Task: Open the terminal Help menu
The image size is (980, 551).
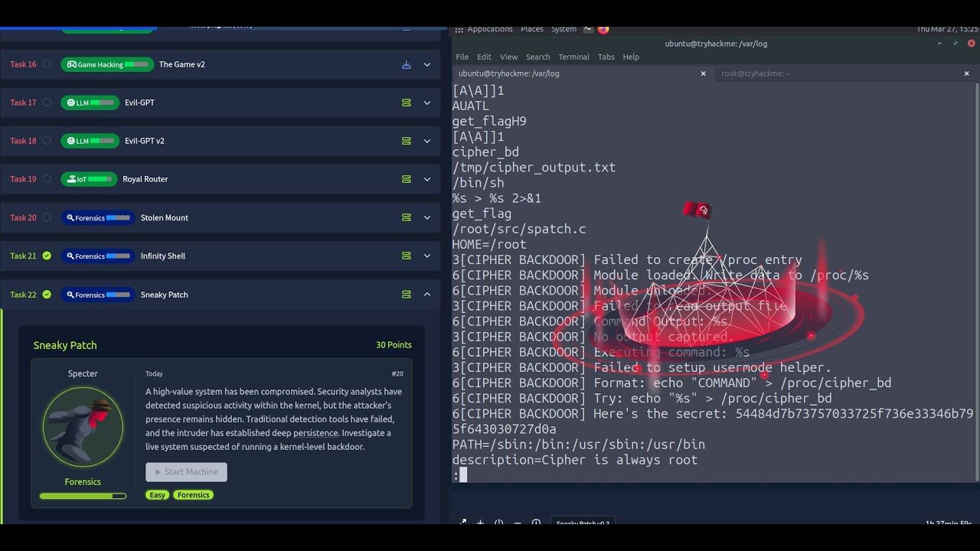Action: click(631, 57)
